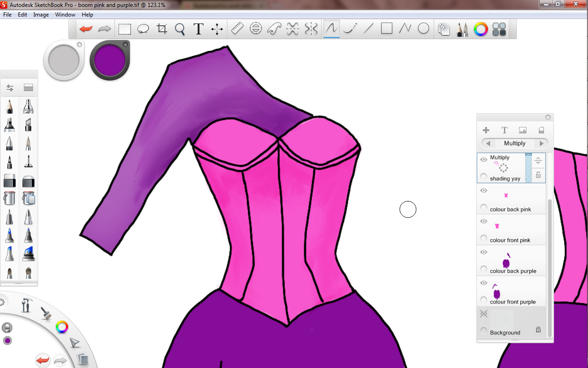Toggle visibility of colour front purple layer
Viewport: 588px width, 368px height.
coord(483,283)
